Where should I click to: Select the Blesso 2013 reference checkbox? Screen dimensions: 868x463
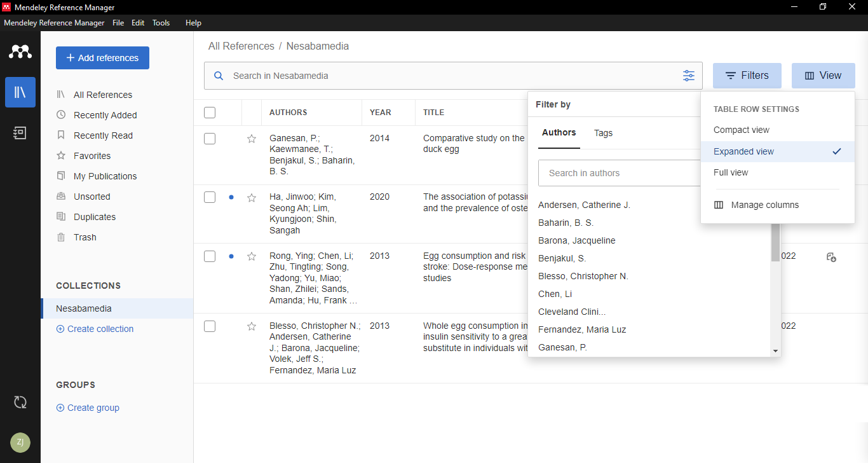[x=210, y=326]
